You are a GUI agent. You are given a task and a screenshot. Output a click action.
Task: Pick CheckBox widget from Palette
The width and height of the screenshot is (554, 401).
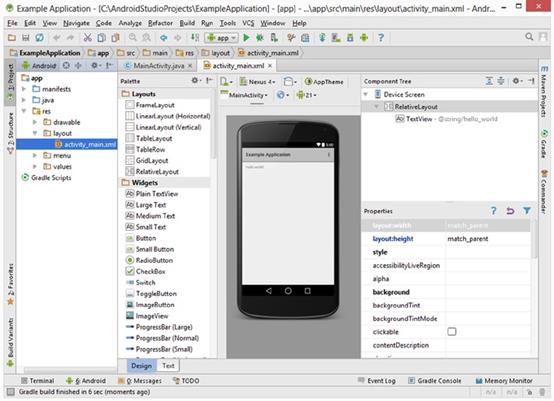(146, 271)
